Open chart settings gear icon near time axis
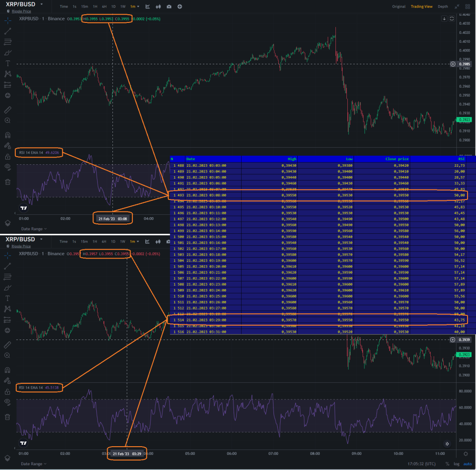The image size is (476, 470). (x=466, y=454)
